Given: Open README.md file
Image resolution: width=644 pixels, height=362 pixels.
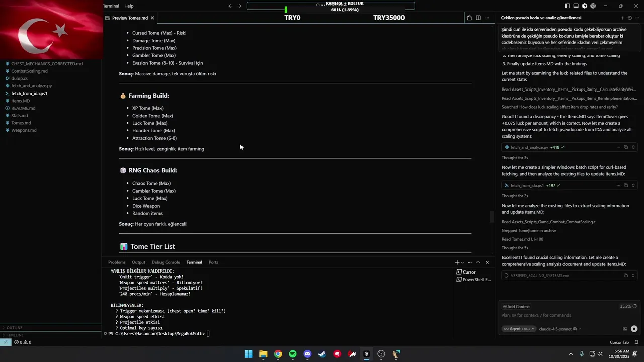Looking at the screenshot, I should point(23,108).
